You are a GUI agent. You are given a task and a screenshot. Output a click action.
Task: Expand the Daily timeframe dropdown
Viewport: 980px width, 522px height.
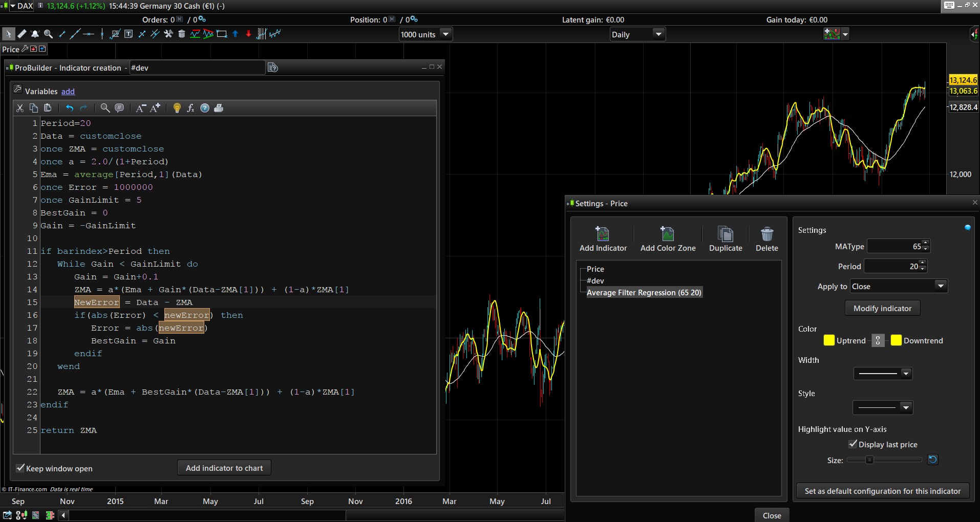coord(658,34)
